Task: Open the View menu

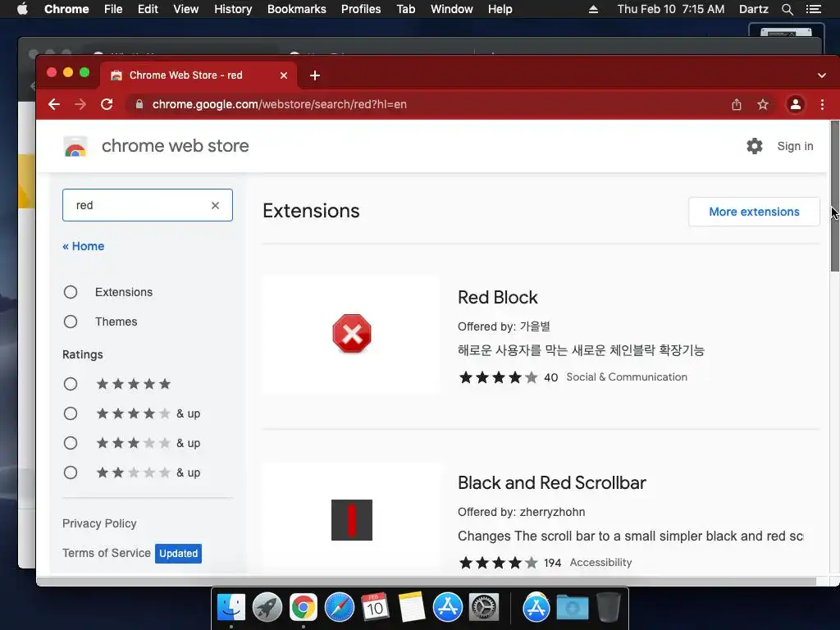Action: point(186,9)
